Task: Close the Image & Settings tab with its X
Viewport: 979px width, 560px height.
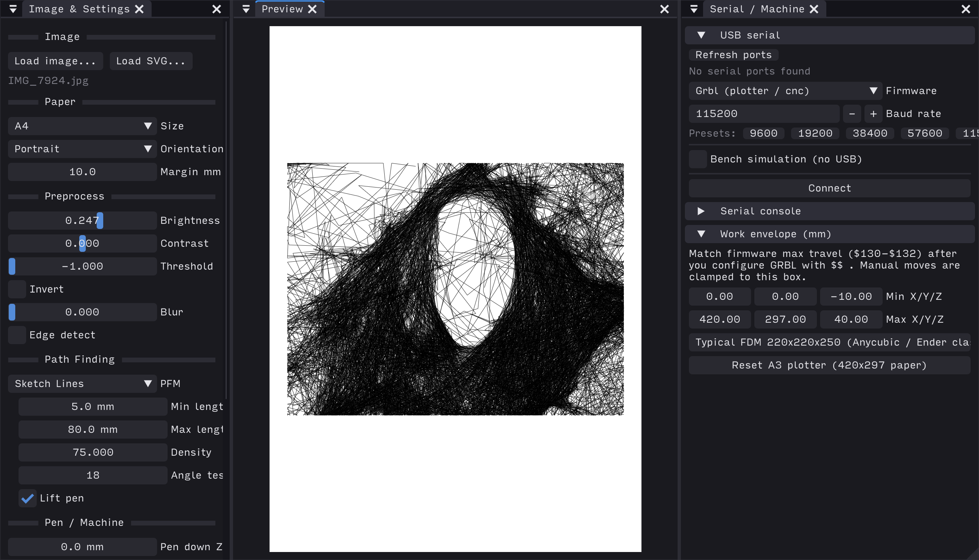Action: (139, 9)
